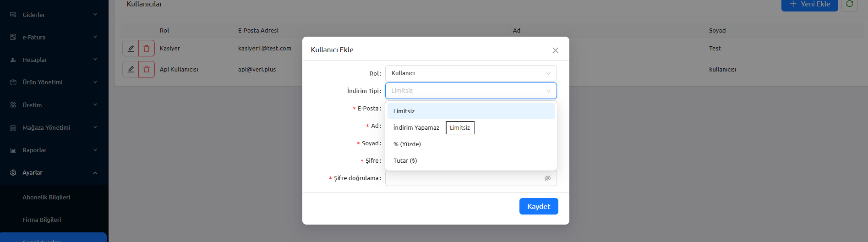
Task: Click the Ürün Yönetimi box icon
Action: click(13, 82)
